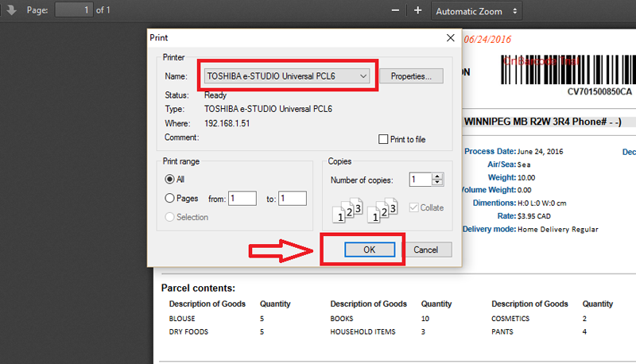
Task: Click the Selection radio button
Action: click(169, 217)
